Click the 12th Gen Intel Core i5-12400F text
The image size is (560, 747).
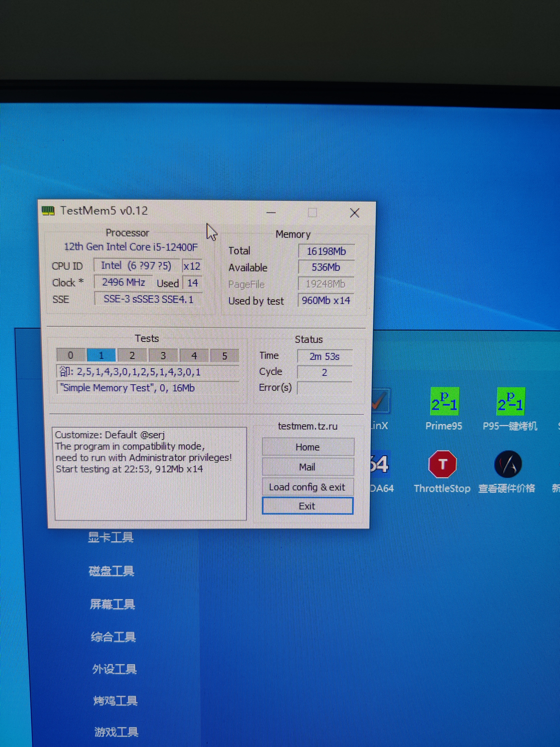(131, 247)
